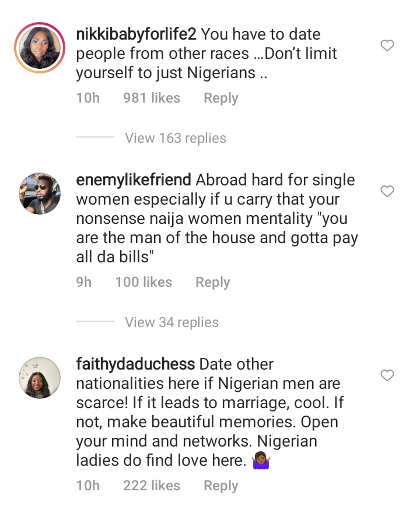Click the 10h timestamp under nikkibabyforlife2's comment
This screenshot has width=420, height=506.
[x=88, y=98]
